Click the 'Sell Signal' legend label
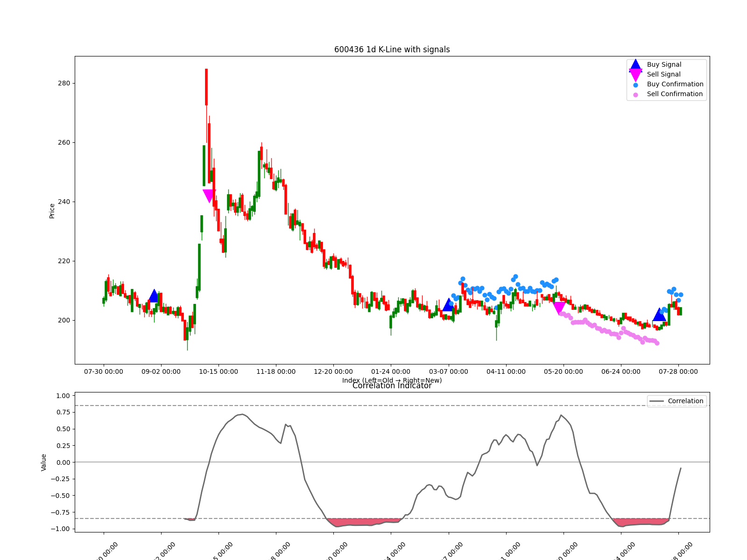This screenshot has width=747, height=560. (x=663, y=74)
